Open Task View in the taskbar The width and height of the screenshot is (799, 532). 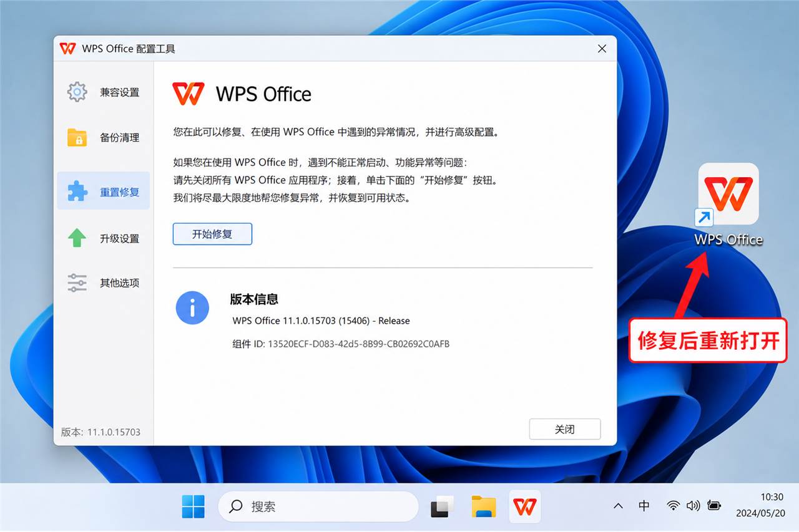point(443,506)
